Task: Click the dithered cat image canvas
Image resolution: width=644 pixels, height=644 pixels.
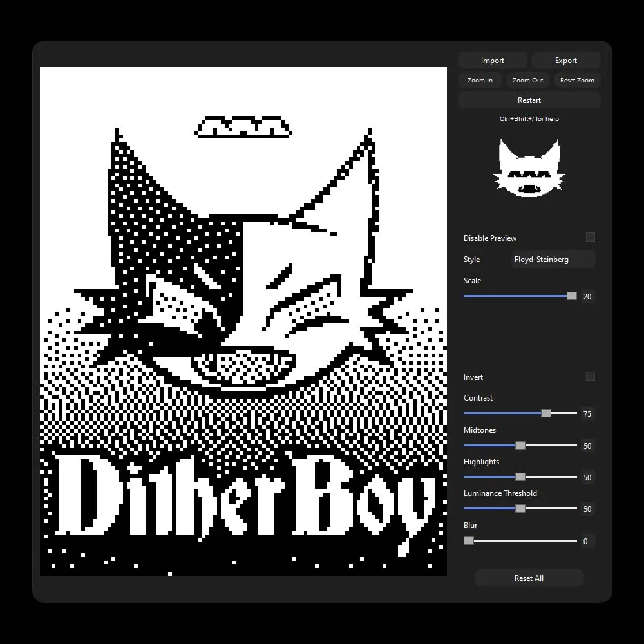Action: point(245,322)
